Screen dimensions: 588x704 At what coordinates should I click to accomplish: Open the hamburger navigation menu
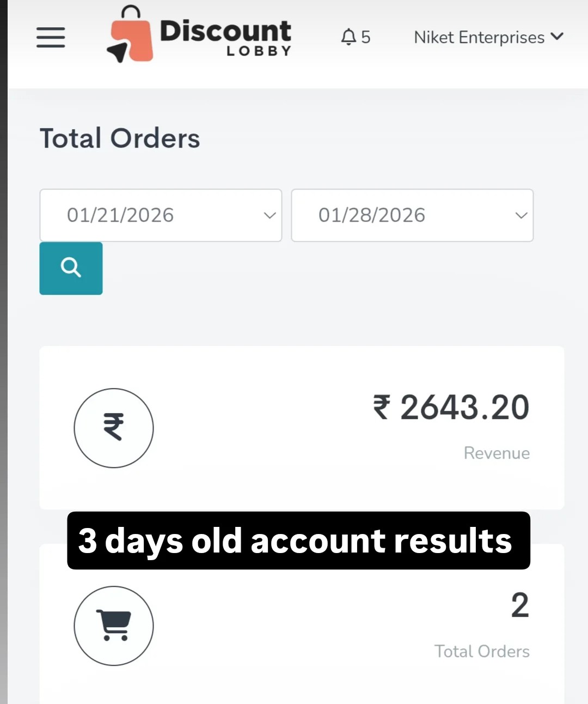point(51,38)
